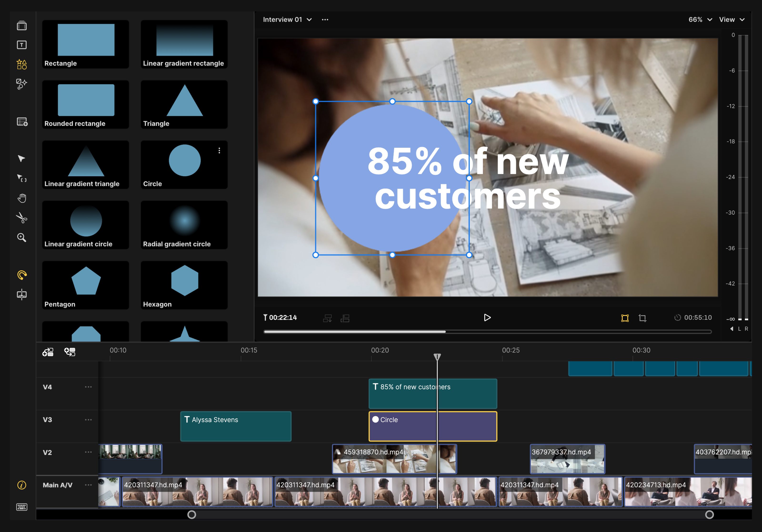The image size is (762, 532).
Task: Toggle the transform overlay button
Action: [625, 318]
